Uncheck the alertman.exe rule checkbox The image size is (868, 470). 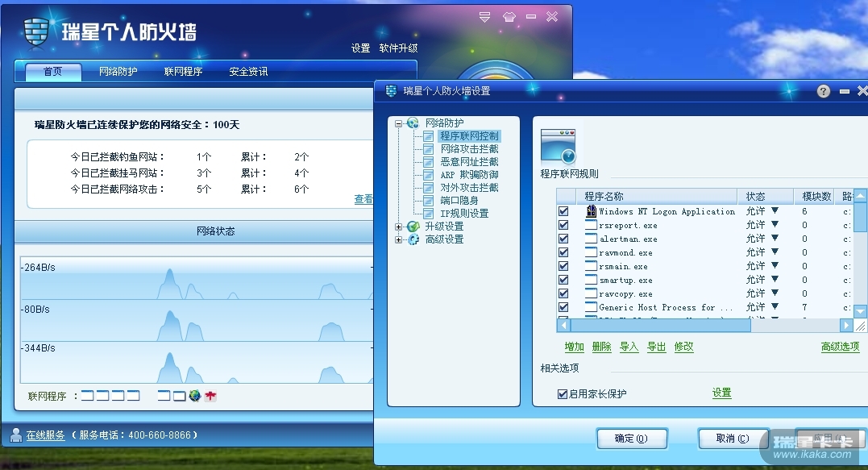click(x=563, y=239)
